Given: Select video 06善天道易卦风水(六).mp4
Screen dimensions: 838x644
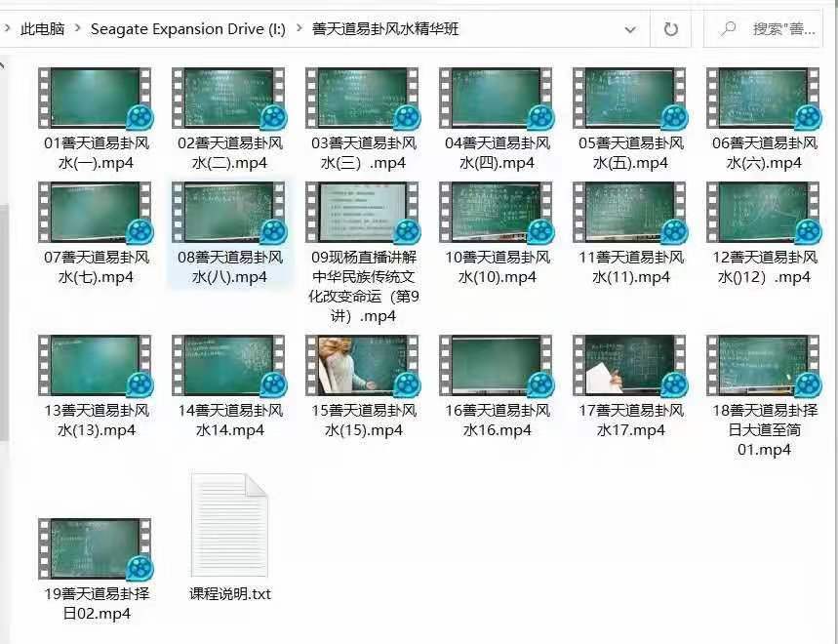Looking at the screenshot, I should [x=764, y=101].
